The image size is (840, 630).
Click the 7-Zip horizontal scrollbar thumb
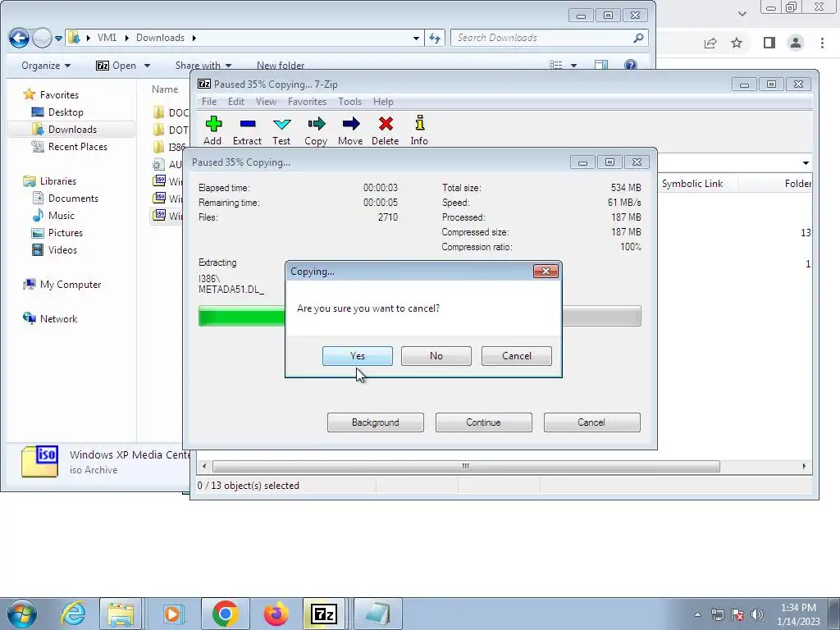[x=466, y=466]
